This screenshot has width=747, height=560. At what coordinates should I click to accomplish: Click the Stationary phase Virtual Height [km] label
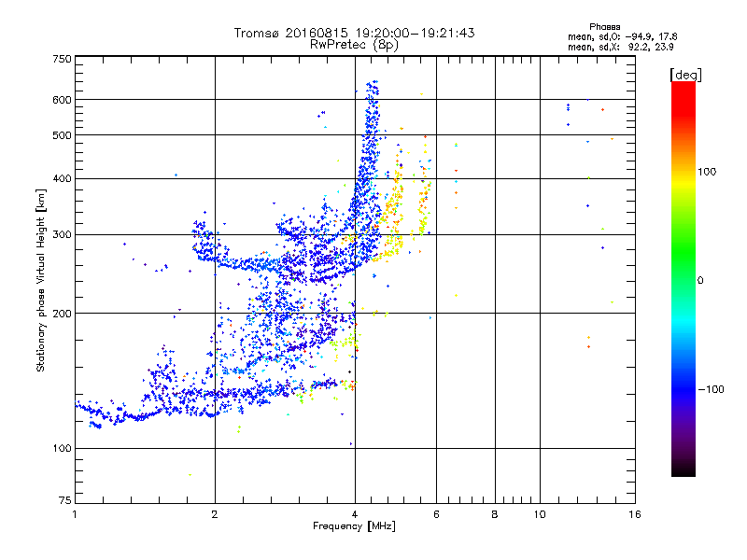41,280
